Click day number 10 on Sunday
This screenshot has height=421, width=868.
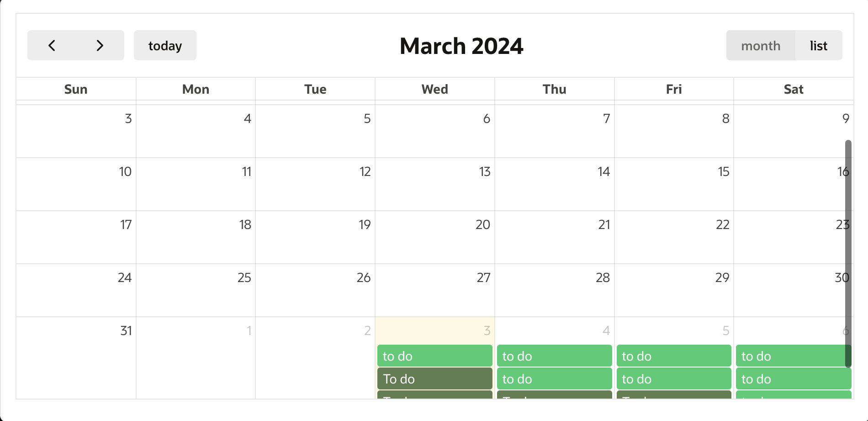click(x=125, y=171)
